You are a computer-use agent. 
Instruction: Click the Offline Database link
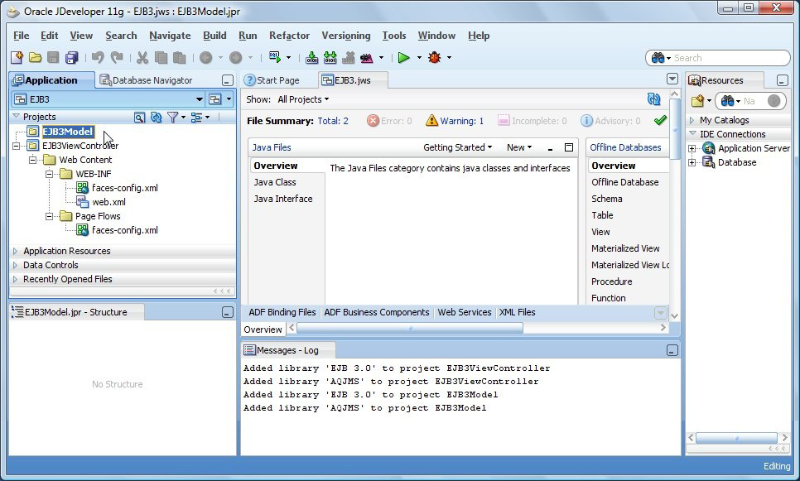click(625, 182)
